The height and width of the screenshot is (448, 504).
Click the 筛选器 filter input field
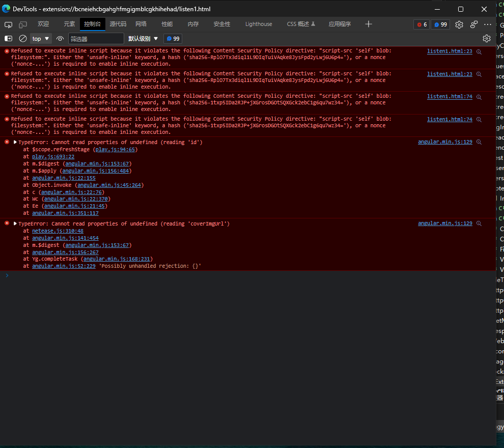click(96, 38)
